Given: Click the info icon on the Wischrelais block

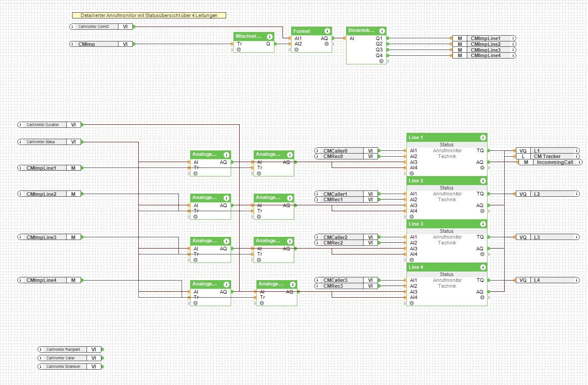Looking at the screenshot, I should (x=269, y=36).
